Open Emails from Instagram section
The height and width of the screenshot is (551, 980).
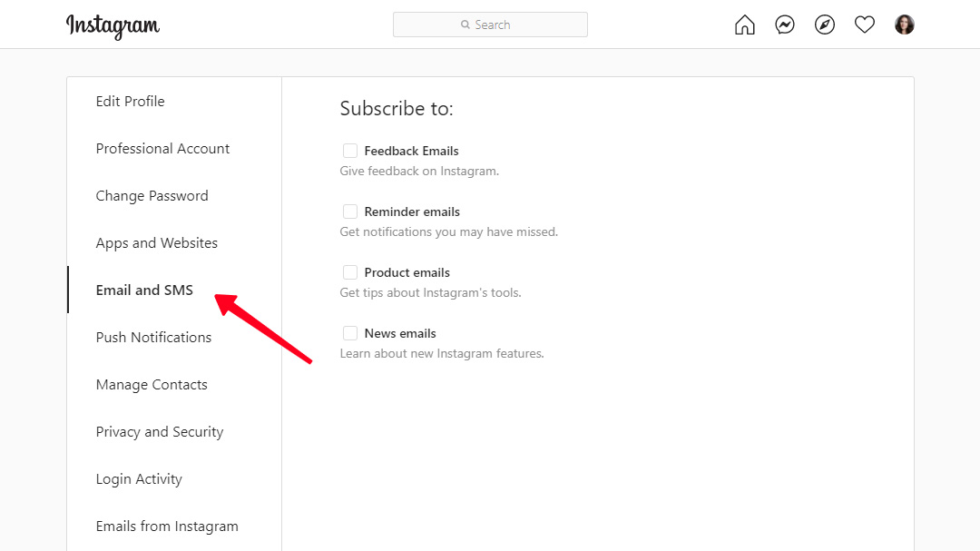click(167, 526)
